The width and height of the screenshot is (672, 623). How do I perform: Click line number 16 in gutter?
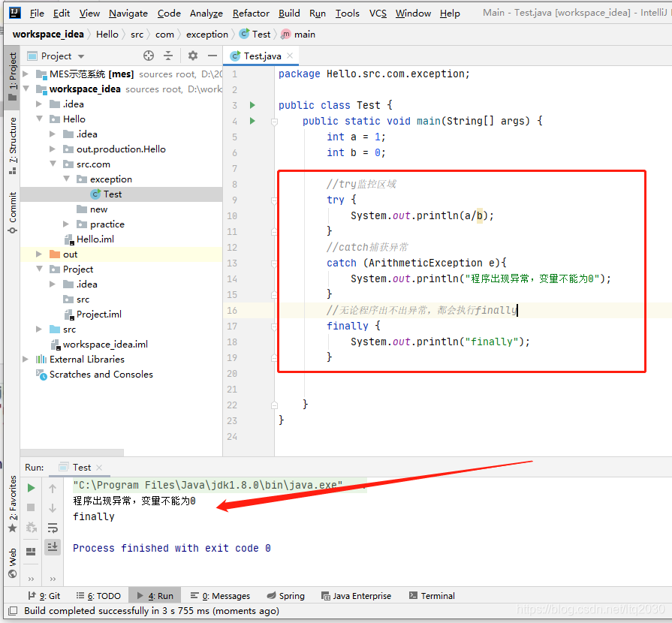232,311
